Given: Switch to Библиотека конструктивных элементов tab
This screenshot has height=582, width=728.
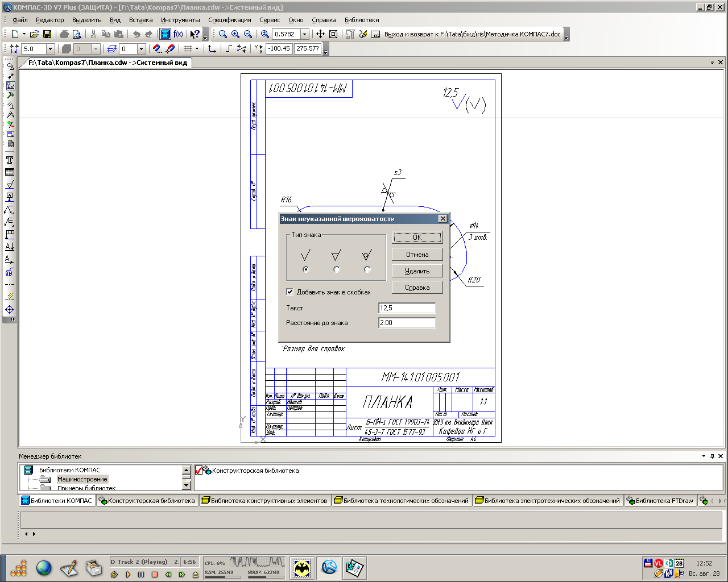Looking at the screenshot, I should click(265, 501).
